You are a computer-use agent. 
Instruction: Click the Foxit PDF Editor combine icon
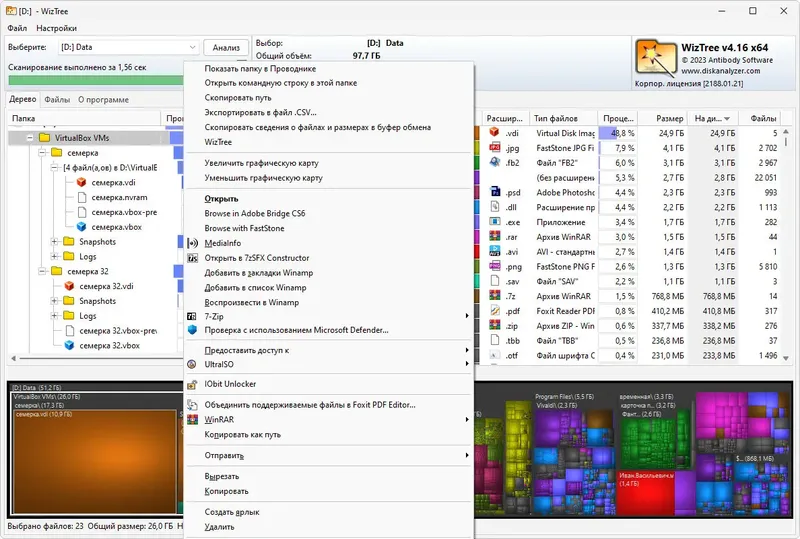click(192, 405)
